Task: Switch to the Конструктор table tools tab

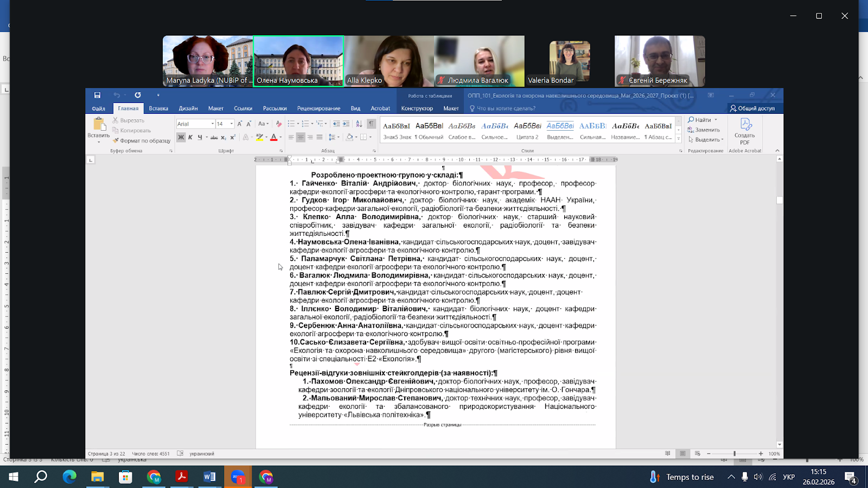Action: click(417, 108)
